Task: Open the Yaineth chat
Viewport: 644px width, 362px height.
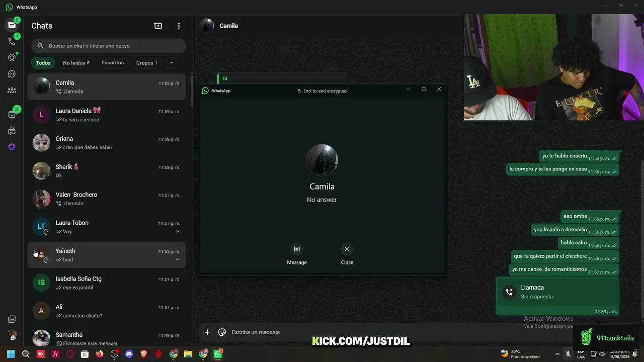Action: pos(107,255)
